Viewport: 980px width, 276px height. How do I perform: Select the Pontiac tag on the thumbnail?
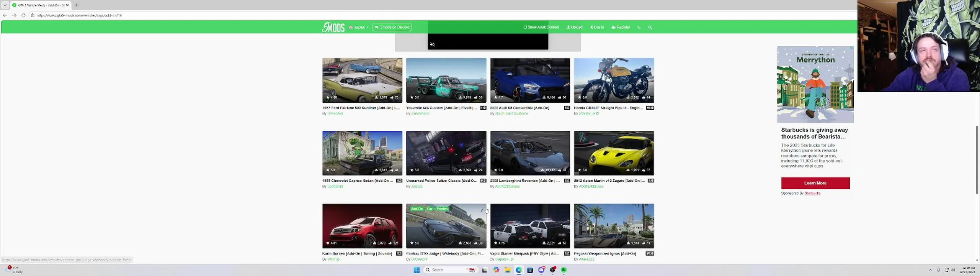tap(442, 209)
